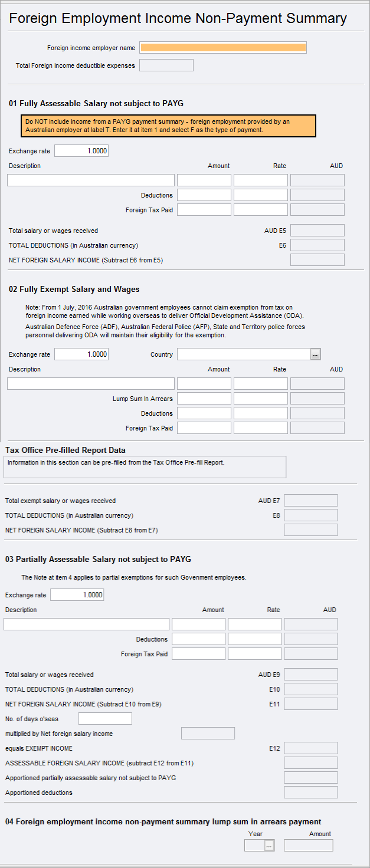The image size is (370, 868).
Task: Click Deductions Rate field in section 03
Action: [255, 639]
